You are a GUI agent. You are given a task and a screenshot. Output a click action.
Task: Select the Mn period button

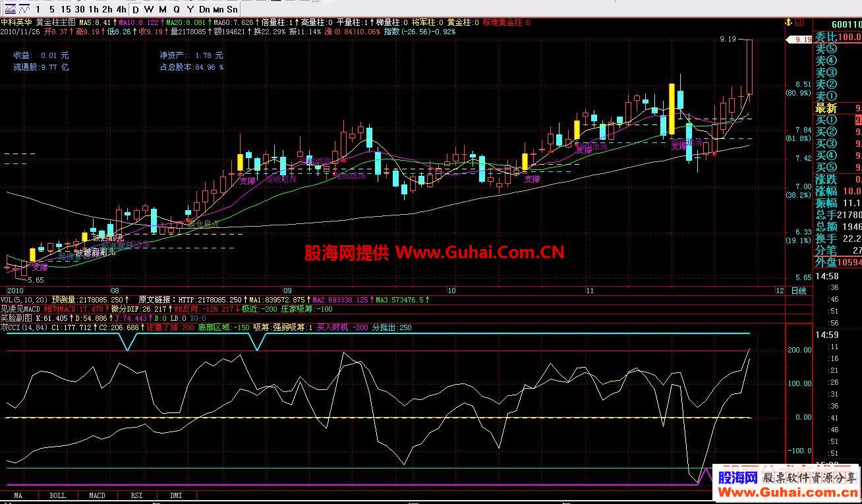218,9
